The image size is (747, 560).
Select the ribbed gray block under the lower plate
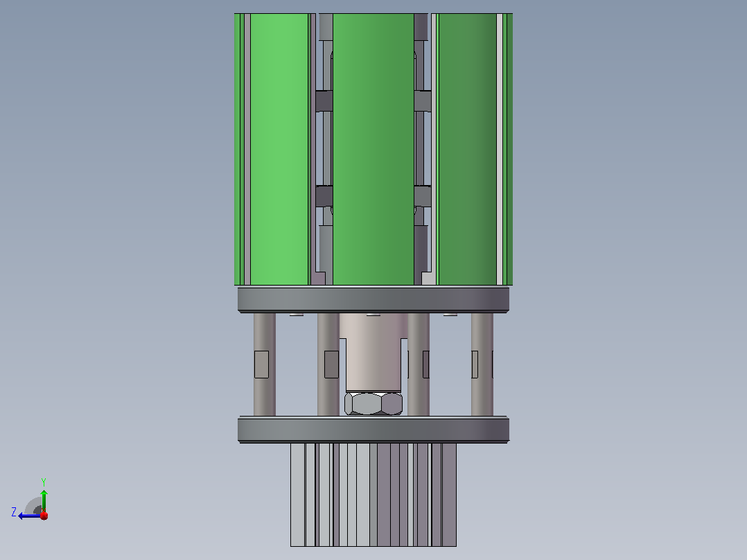[373, 495]
